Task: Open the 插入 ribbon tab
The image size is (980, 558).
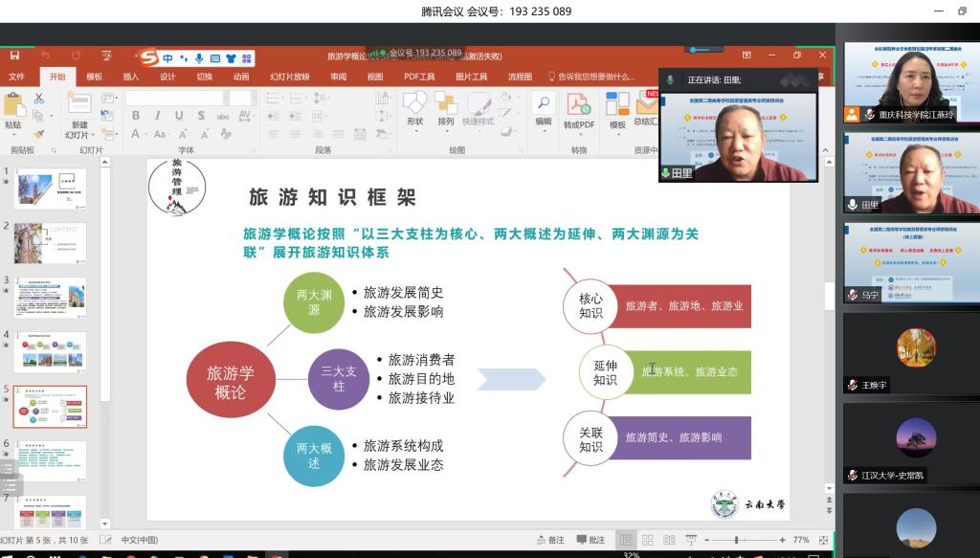Action: [x=130, y=77]
